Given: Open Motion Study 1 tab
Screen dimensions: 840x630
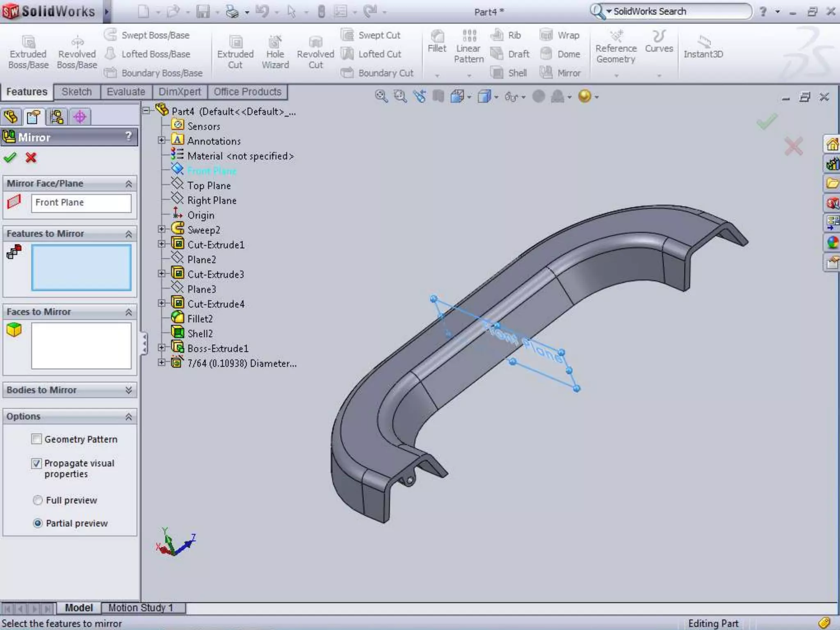Looking at the screenshot, I should tap(140, 607).
